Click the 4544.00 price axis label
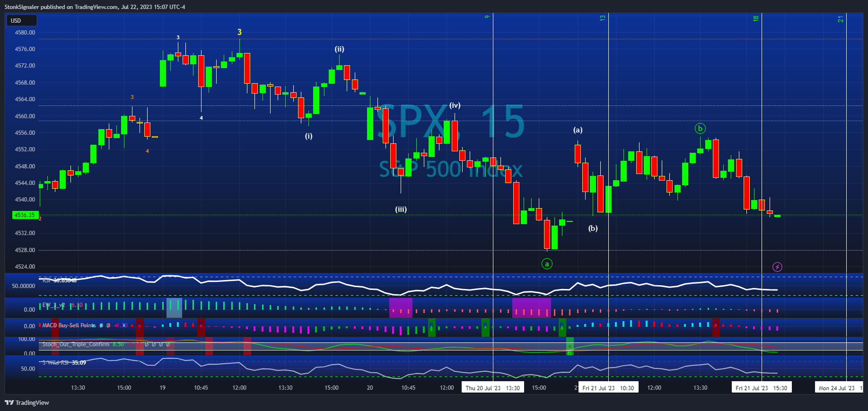Image resolution: width=868 pixels, height=411 pixels. pos(25,183)
